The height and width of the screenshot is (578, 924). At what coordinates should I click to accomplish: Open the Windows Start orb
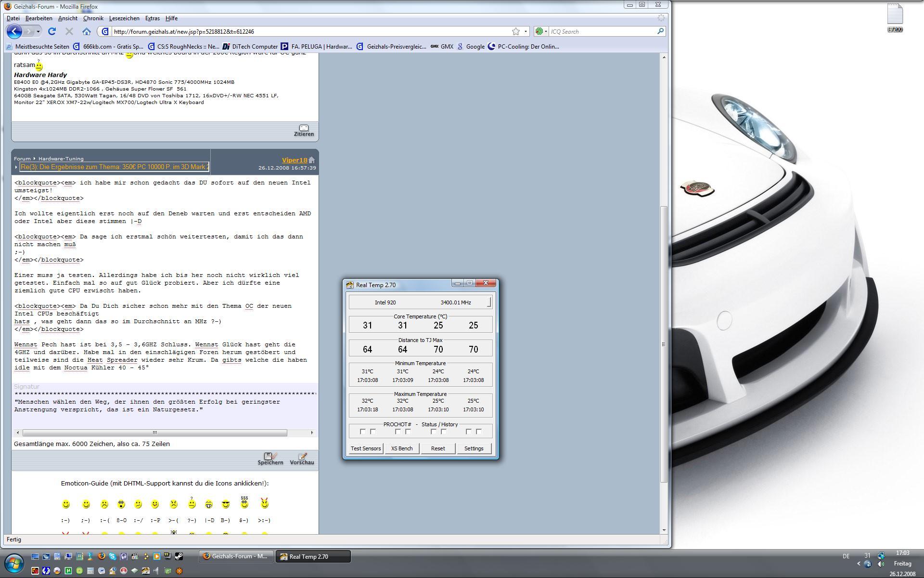pyautogui.click(x=14, y=564)
